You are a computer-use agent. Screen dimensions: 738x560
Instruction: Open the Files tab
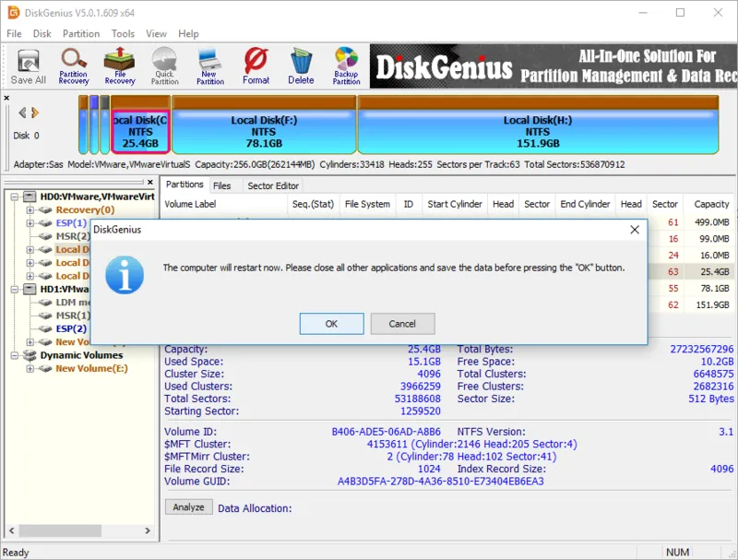(x=221, y=185)
